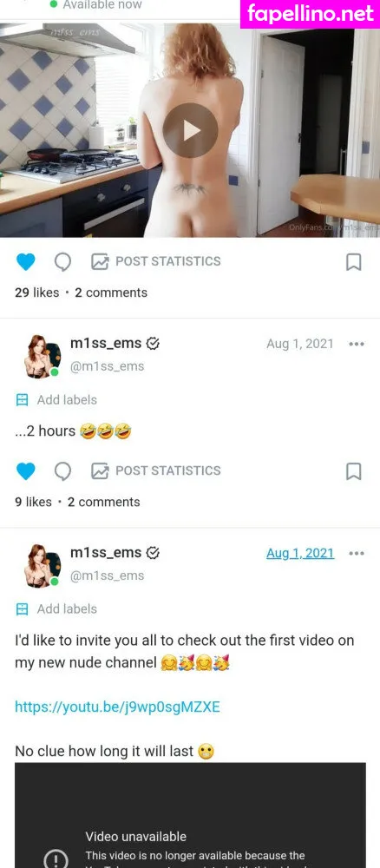Click comment bubble on '...2 hours' post

62,470
